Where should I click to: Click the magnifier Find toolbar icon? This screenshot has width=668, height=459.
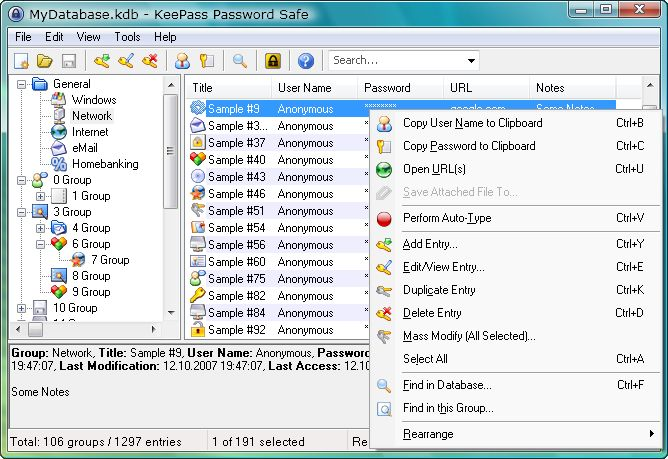240,61
